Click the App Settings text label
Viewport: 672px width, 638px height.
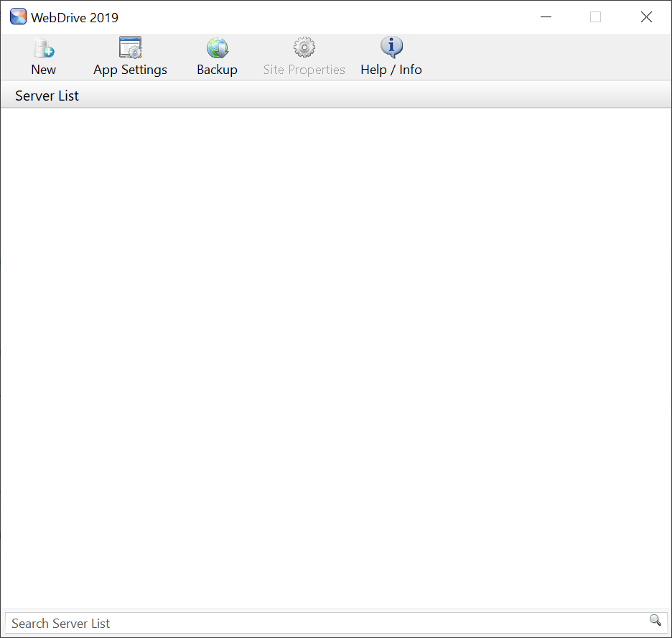(130, 70)
